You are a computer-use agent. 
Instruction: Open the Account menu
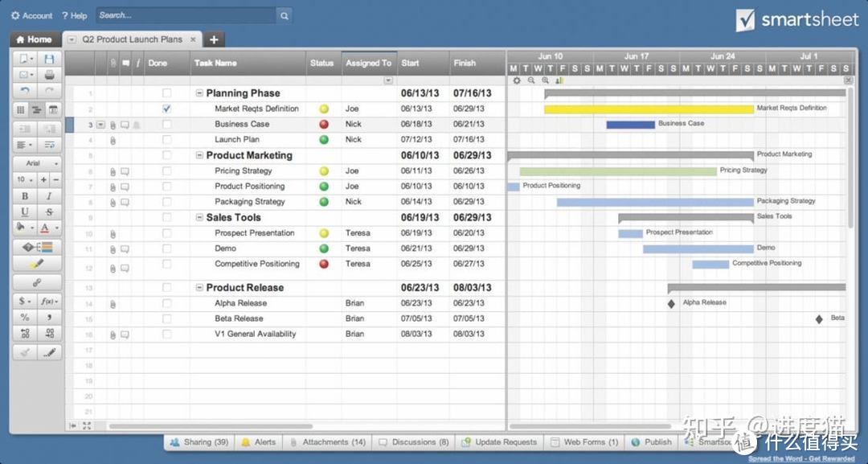coord(31,15)
